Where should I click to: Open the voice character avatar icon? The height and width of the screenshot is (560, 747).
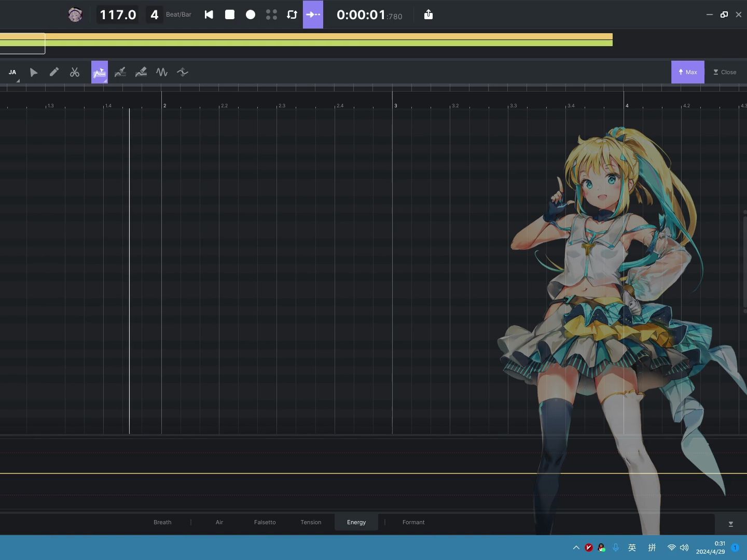(x=75, y=15)
